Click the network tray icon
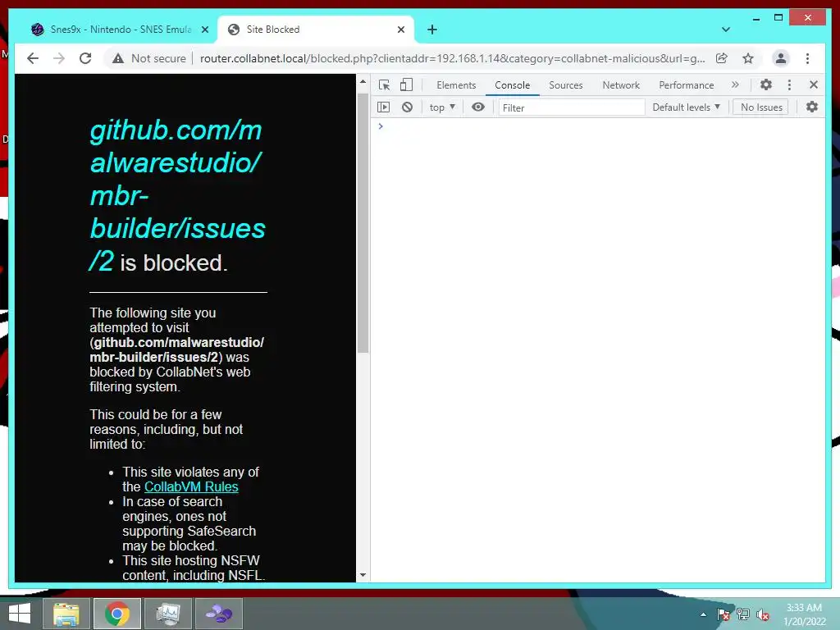The height and width of the screenshot is (630, 840). point(743,614)
